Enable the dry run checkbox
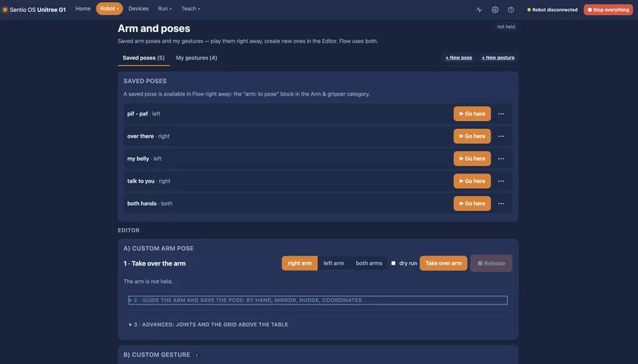638x364 pixels. 393,263
